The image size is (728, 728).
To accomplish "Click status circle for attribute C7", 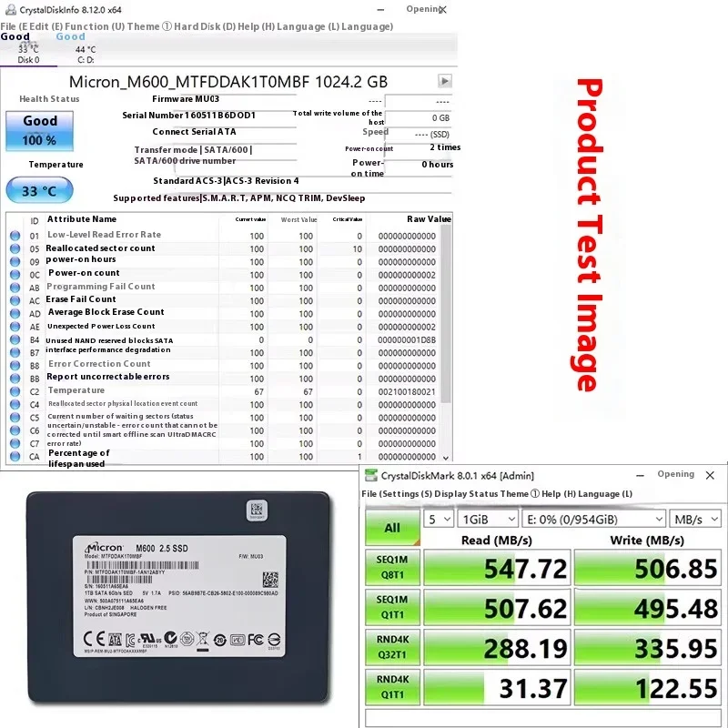I will tap(15, 443).
